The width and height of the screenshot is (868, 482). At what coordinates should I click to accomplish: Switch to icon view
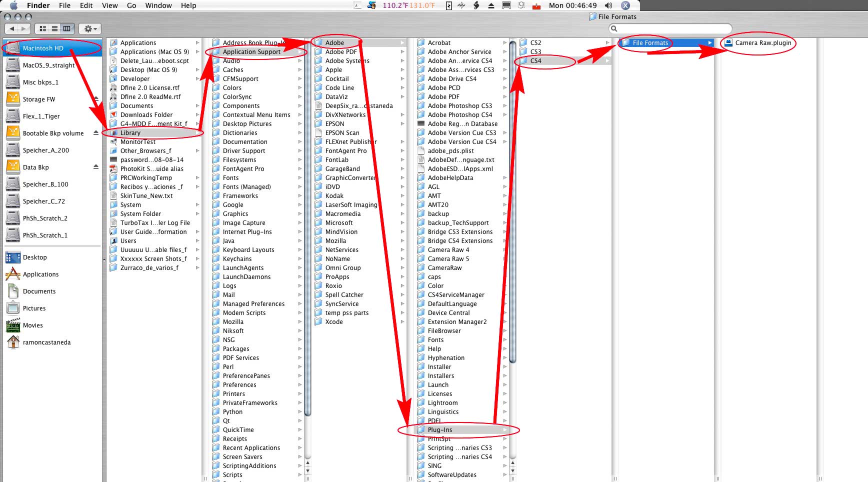[42, 28]
